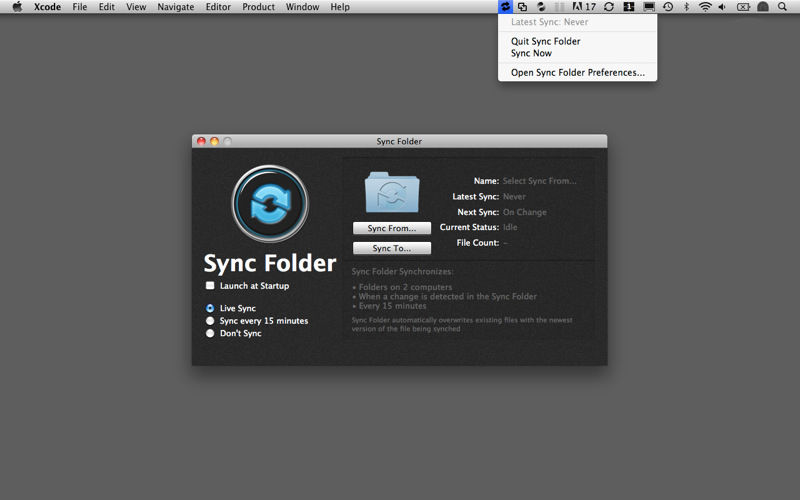Click the Next Sync 'On Change' value
This screenshot has height=500, width=800.
[x=524, y=212]
